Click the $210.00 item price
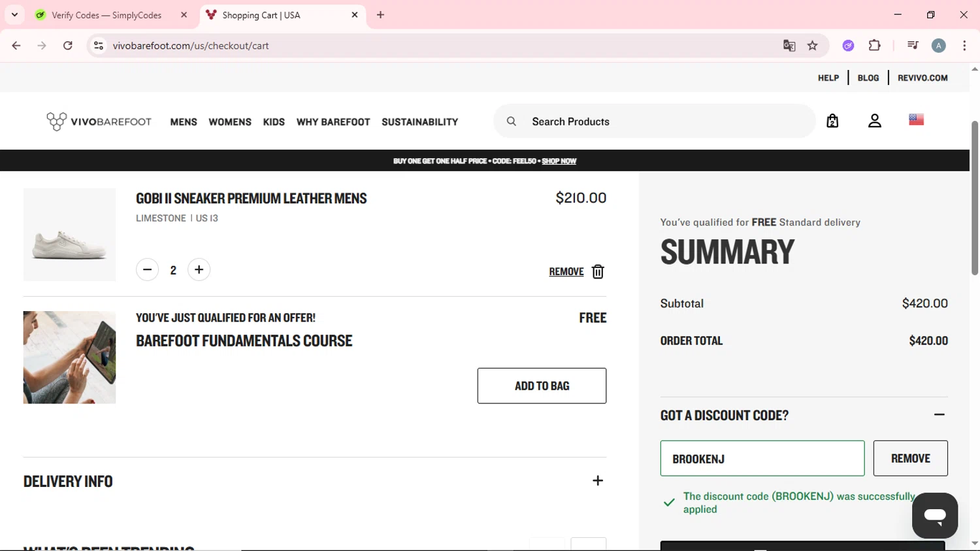This screenshot has height=551, width=980. 581,197
